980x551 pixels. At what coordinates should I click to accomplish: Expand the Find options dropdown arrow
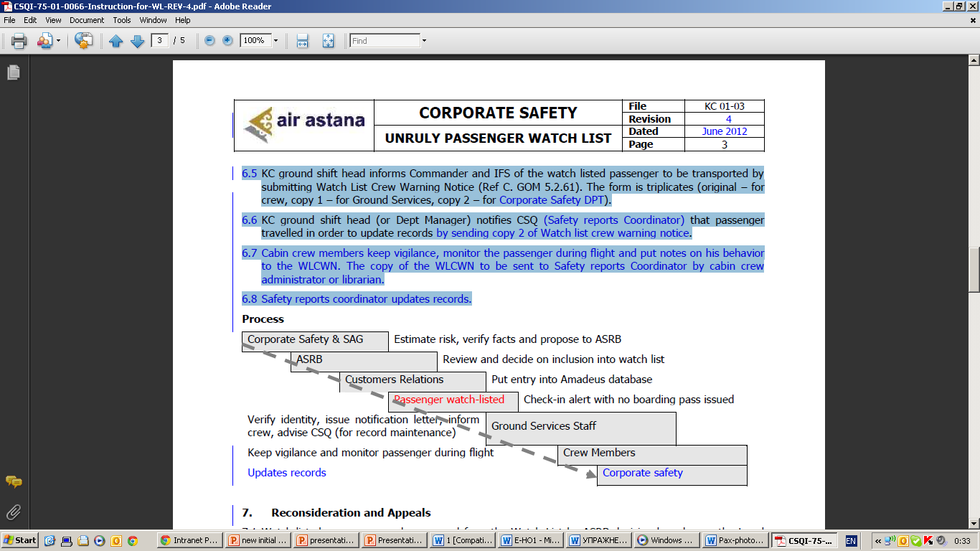(x=424, y=40)
